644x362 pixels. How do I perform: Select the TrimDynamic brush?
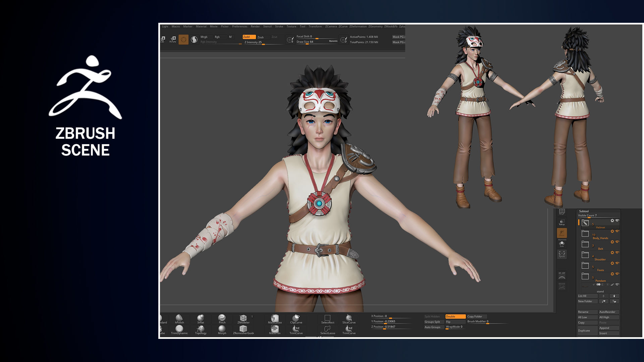coord(179,329)
